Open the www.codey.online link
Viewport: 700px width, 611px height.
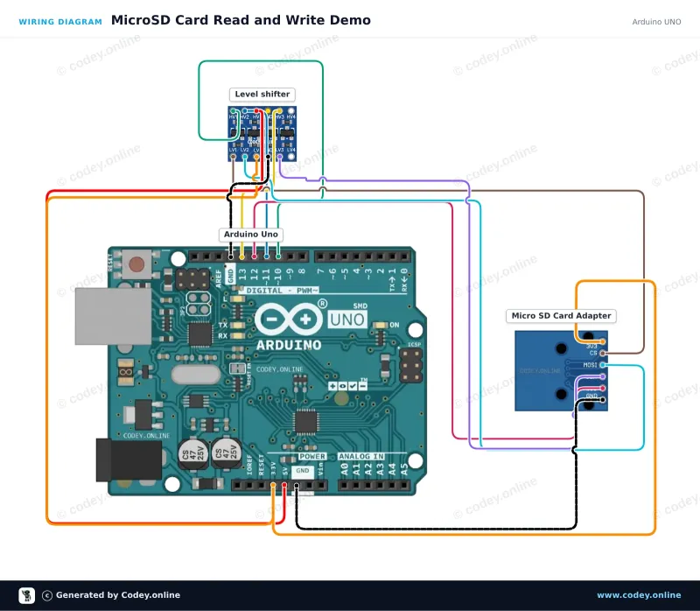(x=639, y=595)
